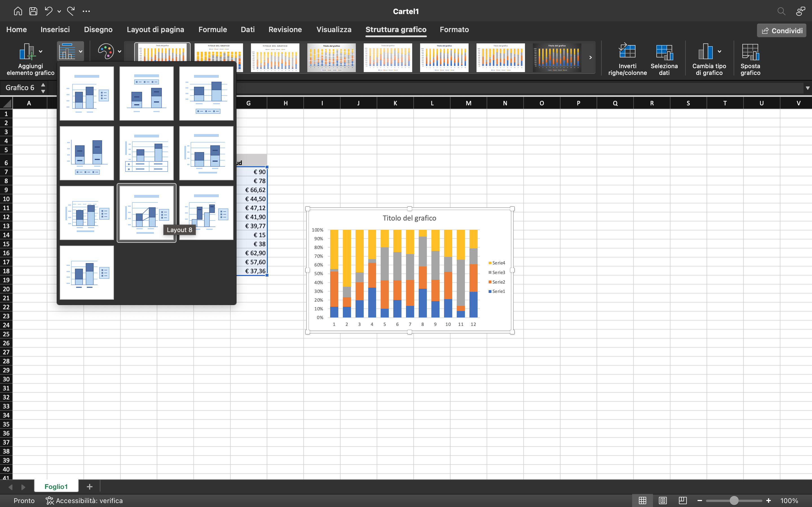Screen dimensions: 812x507
Task: Switch to the Formato tab
Action: [x=454, y=30]
